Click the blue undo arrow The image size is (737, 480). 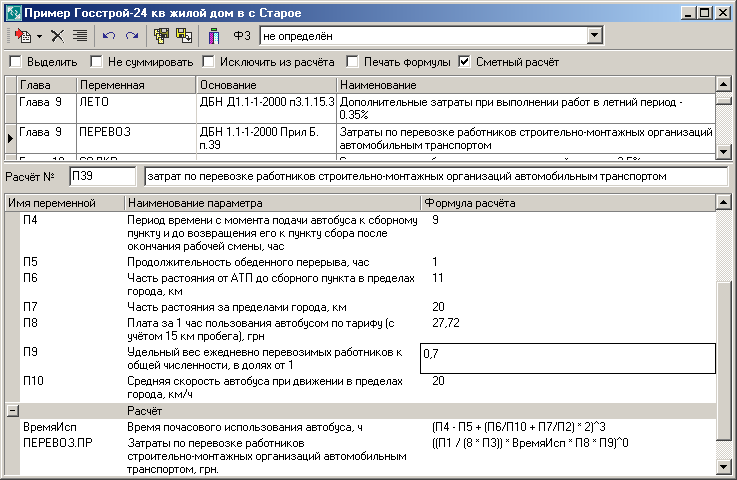click(109, 36)
